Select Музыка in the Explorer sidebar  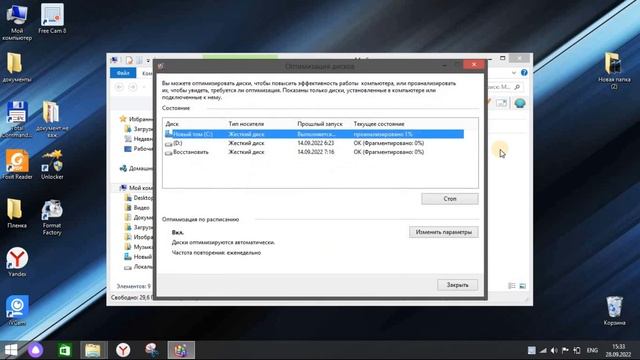139,247
